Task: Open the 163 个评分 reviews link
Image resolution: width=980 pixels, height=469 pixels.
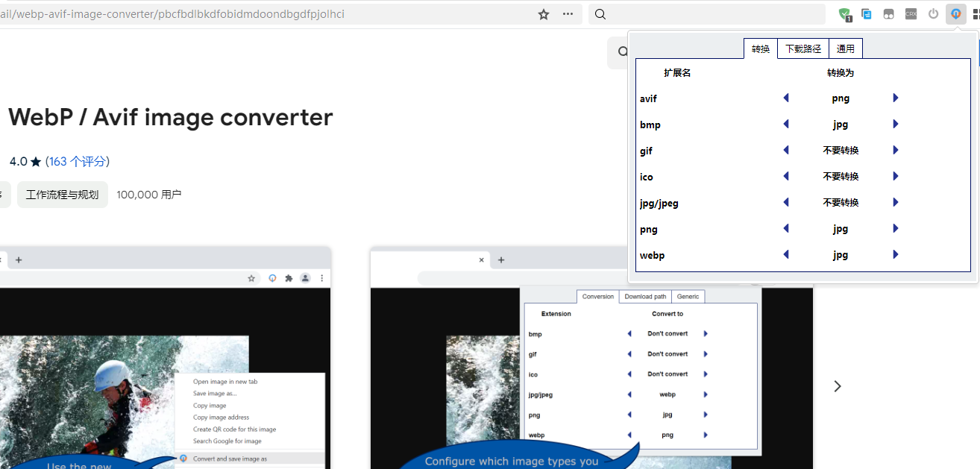Action: coord(78,162)
